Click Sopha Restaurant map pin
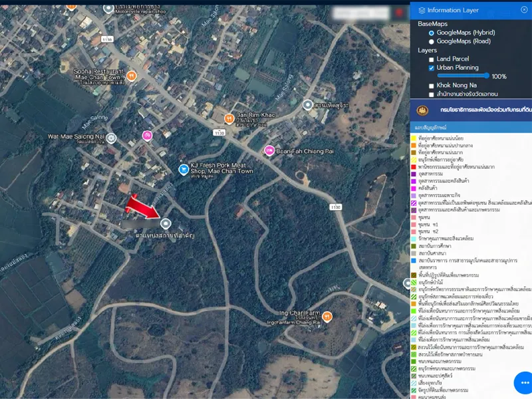Viewport: 532px width, 399px height. tap(132, 75)
